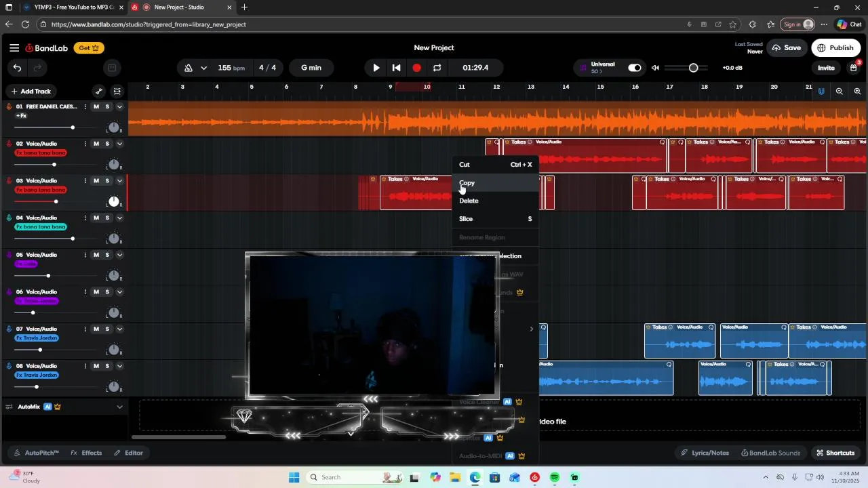Image resolution: width=868 pixels, height=488 pixels.
Task: Open the Shortcuts panel
Action: pos(835,453)
